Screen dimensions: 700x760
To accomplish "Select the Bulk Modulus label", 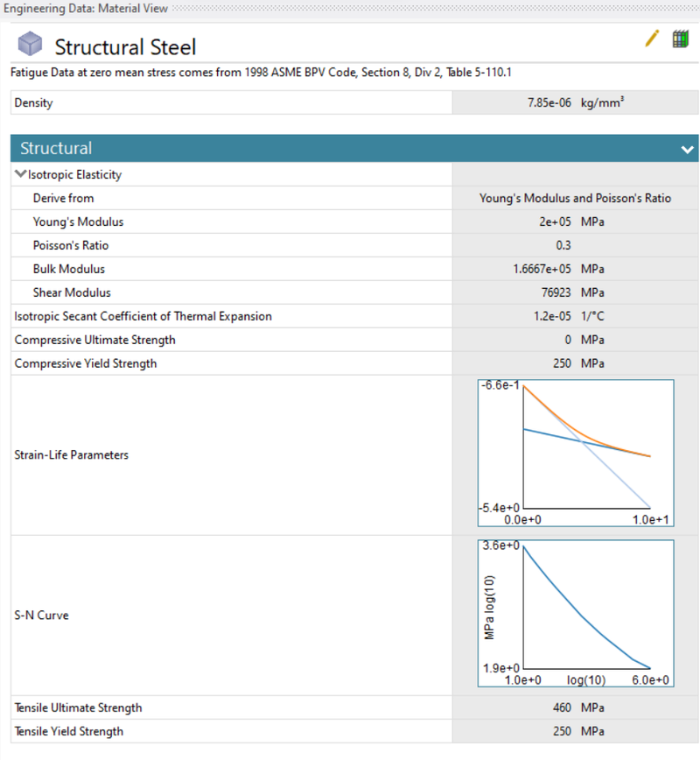I will 69,269.
